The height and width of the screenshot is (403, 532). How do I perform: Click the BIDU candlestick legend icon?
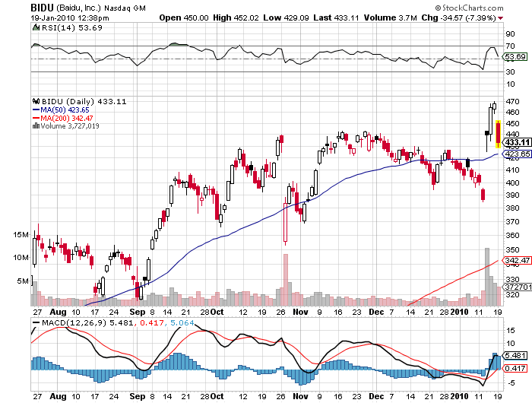tap(36, 101)
